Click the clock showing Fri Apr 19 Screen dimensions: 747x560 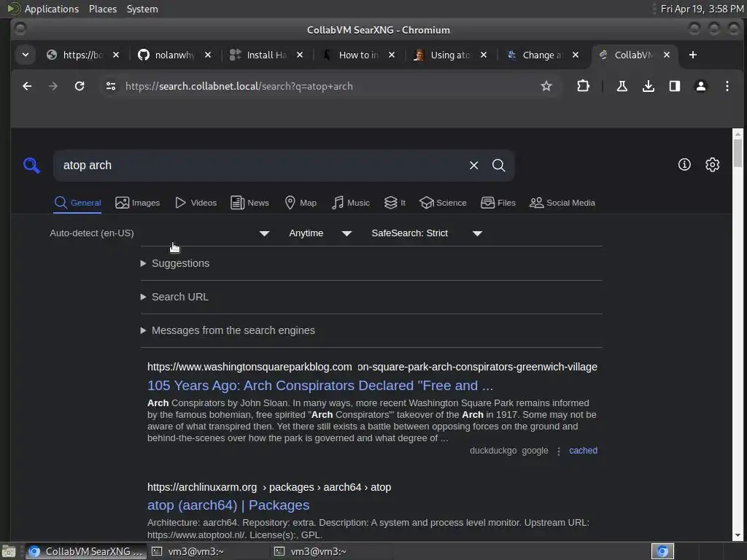[702, 9]
